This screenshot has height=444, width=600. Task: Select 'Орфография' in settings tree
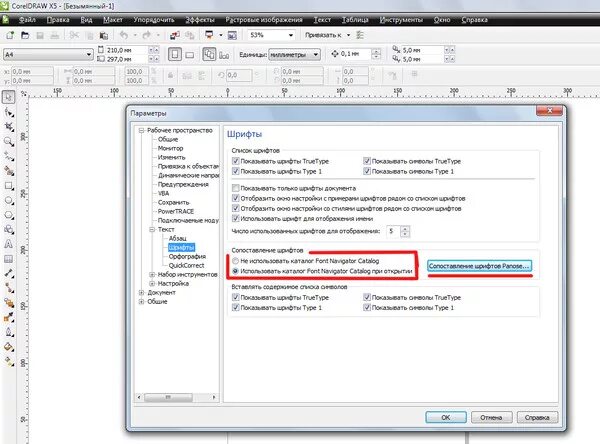[x=187, y=256]
